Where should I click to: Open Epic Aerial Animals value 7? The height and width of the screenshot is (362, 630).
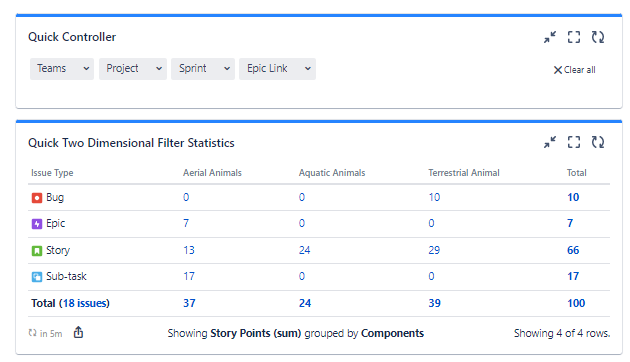pyautogui.click(x=186, y=223)
